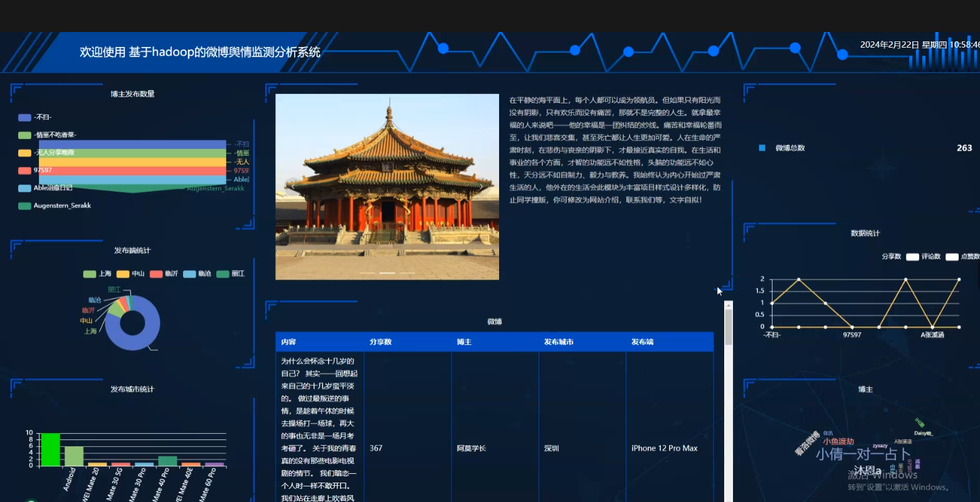This screenshot has width=980, height=502.
Task: Toggle the 评论数 series in line chart legend
Action: [924, 256]
